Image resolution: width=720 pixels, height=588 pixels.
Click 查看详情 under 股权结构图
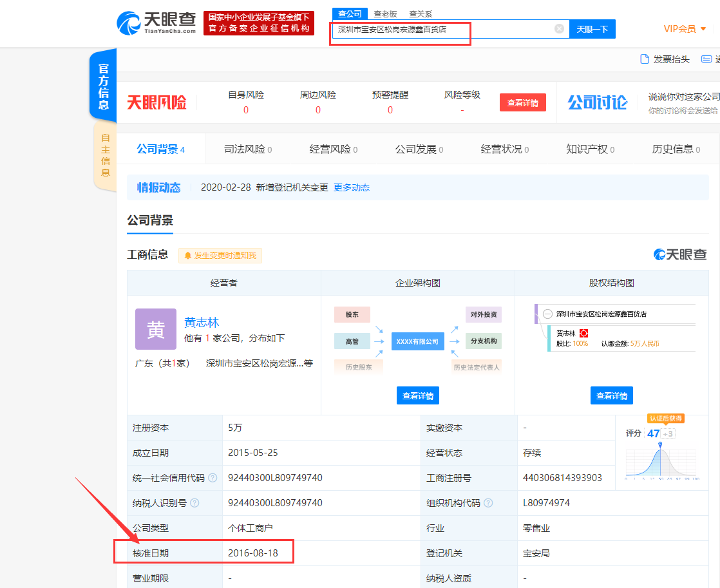pos(612,395)
